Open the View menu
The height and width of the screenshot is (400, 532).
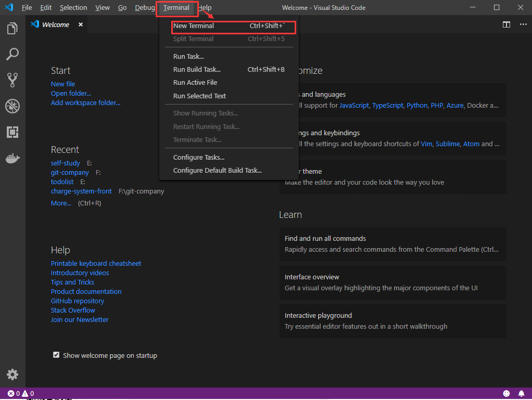(103, 7)
